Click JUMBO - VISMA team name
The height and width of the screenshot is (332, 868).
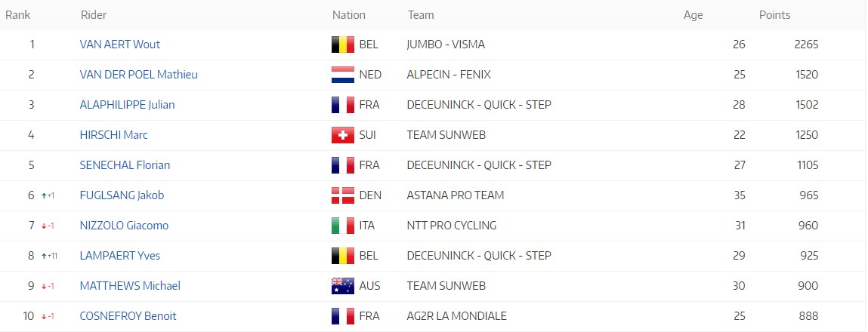click(x=446, y=45)
